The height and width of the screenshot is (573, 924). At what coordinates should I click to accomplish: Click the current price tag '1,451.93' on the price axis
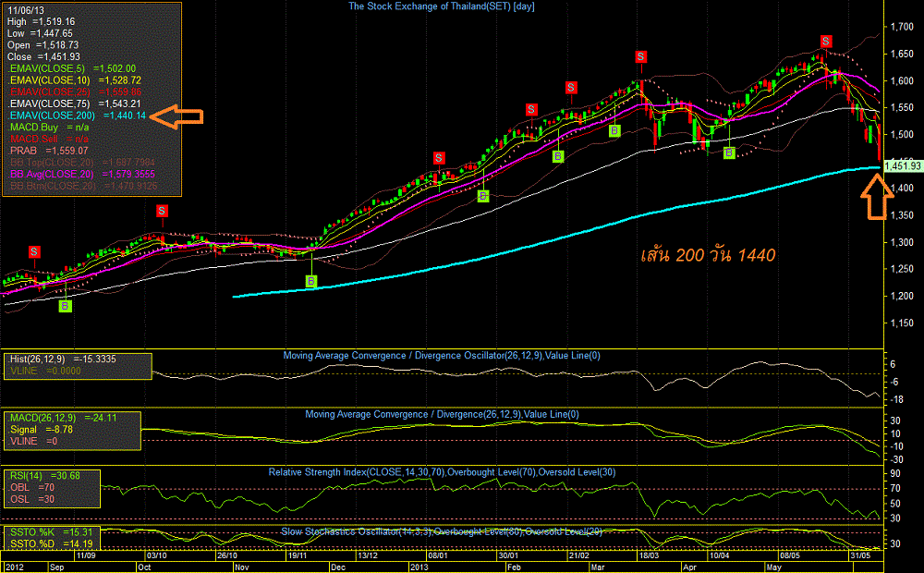pos(903,165)
